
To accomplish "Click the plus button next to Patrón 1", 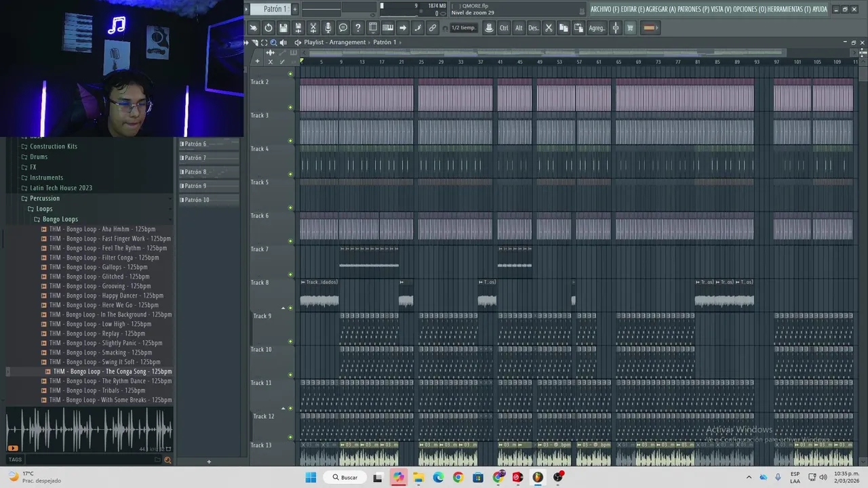I will (x=294, y=9).
